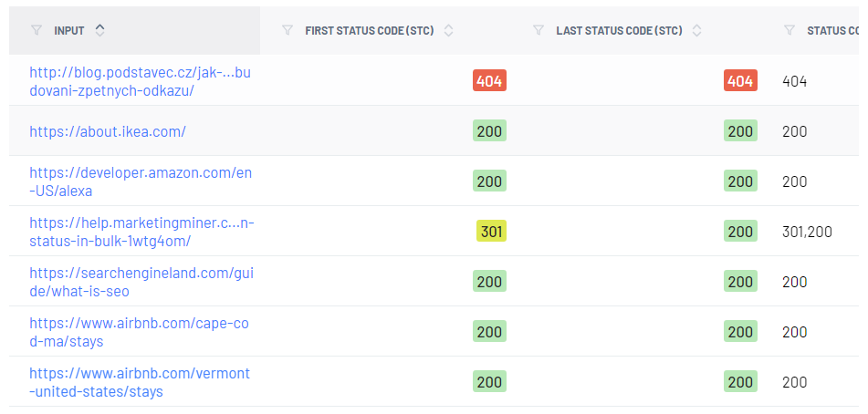Click the LAST STATUS CODE (STC) header
Viewport: 868px width, 414px height.
pos(619,31)
